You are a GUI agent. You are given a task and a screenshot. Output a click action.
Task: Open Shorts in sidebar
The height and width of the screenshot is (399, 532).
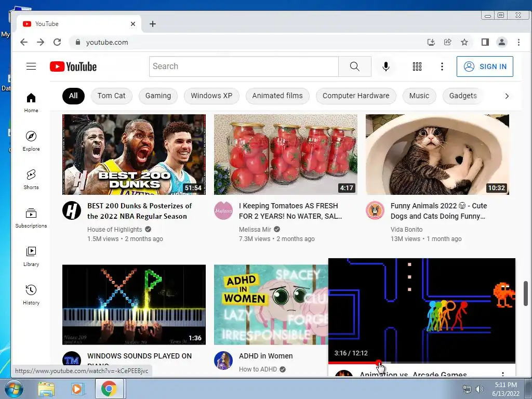(x=31, y=179)
